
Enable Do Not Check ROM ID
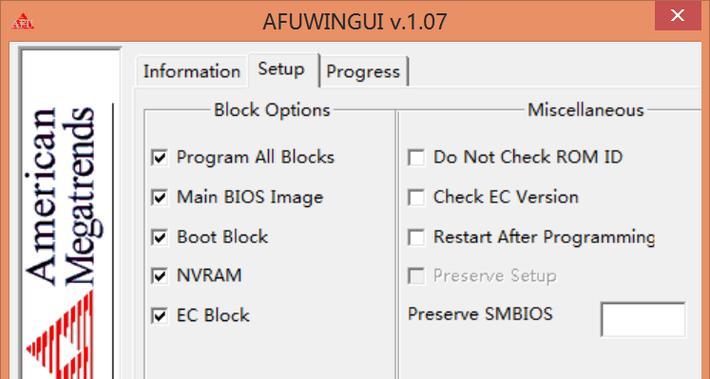click(x=416, y=158)
